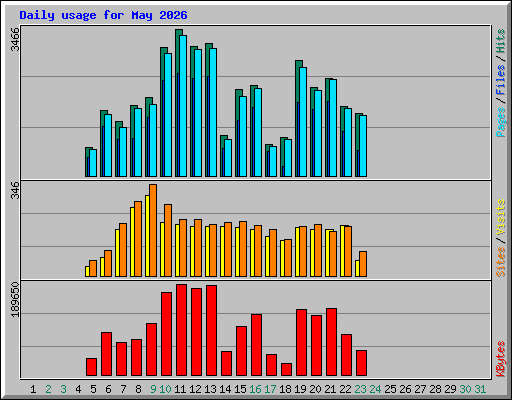Select day 12 on the axis

pos(195,389)
